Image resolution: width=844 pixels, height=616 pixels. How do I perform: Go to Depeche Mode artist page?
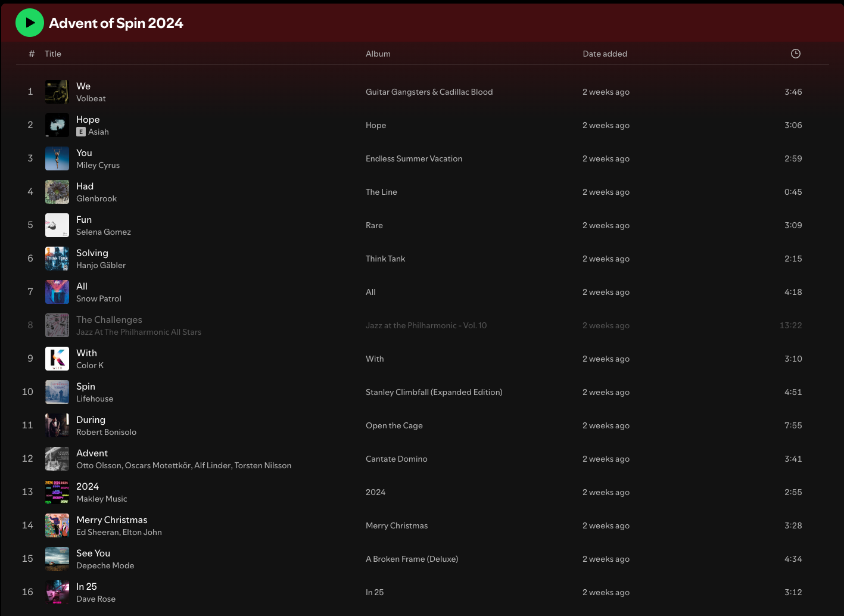click(x=105, y=566)
